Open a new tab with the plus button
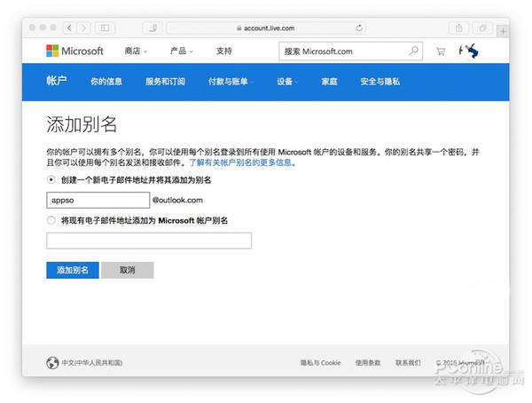Viewport: 532px width, 403px height. pos(503,32)
